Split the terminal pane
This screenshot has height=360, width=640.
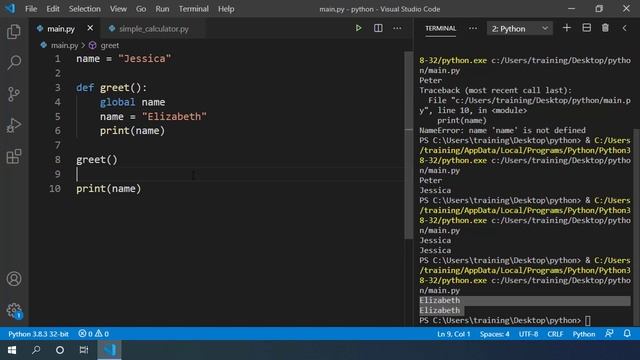click(x=587, y=28)
